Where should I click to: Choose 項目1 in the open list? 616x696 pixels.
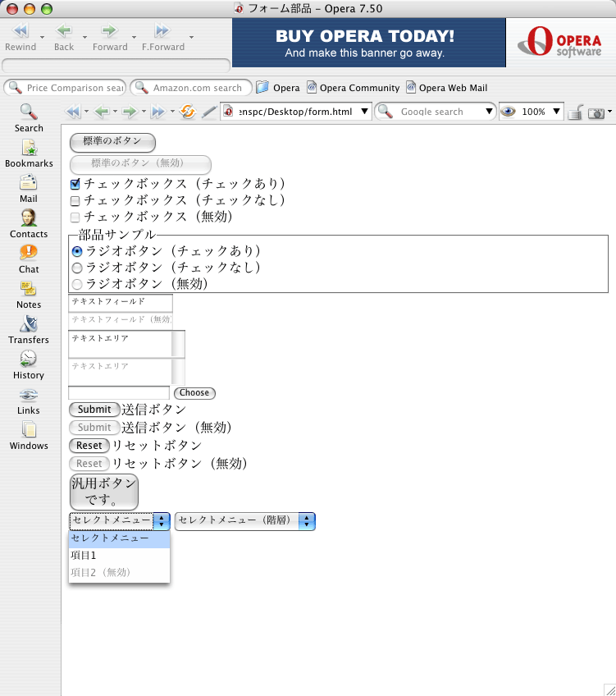pos(119,556)
